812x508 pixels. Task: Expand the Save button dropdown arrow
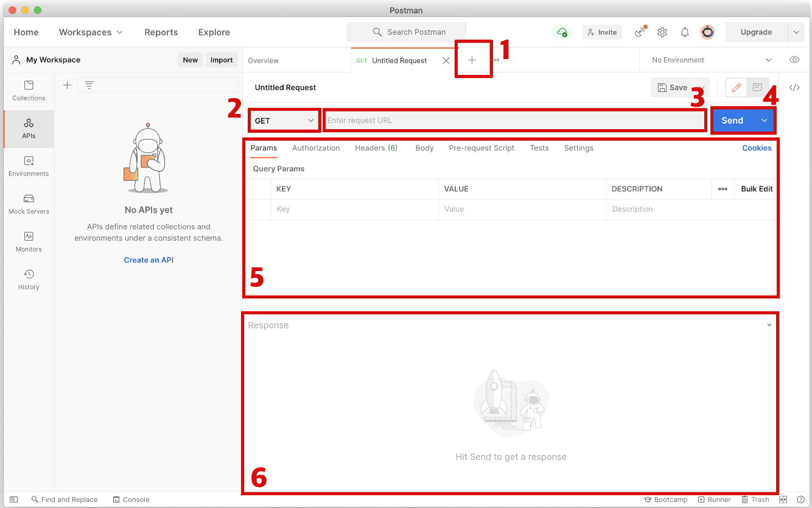tap(701, 88)
